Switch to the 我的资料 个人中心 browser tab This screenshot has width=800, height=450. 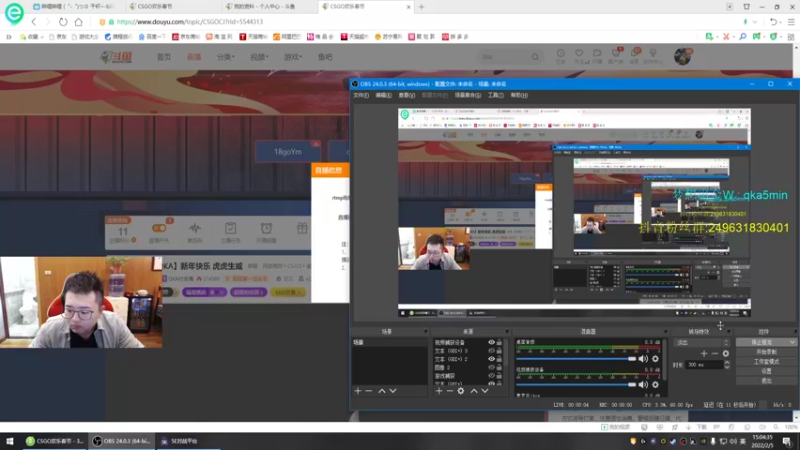tap(268, 7)
